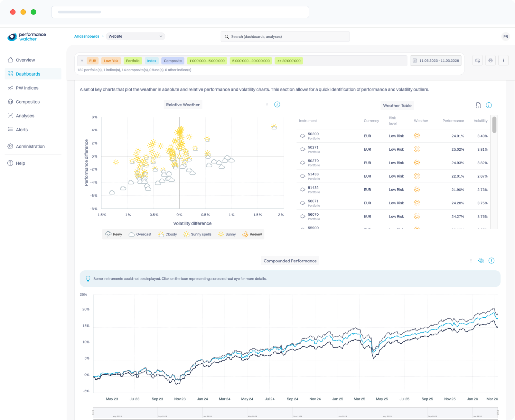The height and width of the screenshot is (420, 515).
Task: Toggle Radiant series in chart legend
Action: tap(252, 234)
